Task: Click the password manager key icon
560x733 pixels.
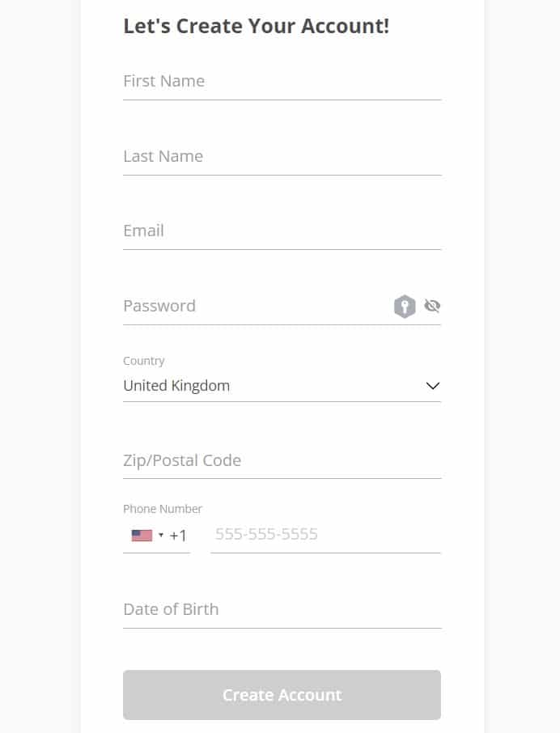Action: (x=405, y=307)
